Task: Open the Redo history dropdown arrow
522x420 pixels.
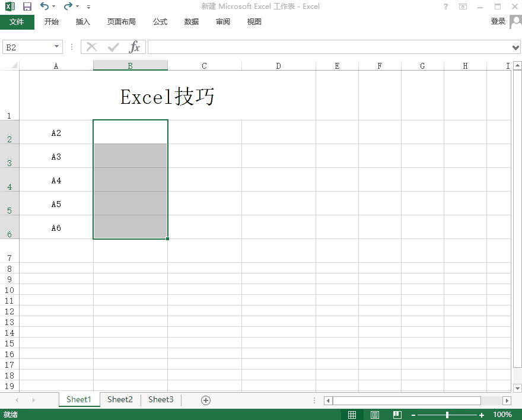Action: click(x=77, y=7)
